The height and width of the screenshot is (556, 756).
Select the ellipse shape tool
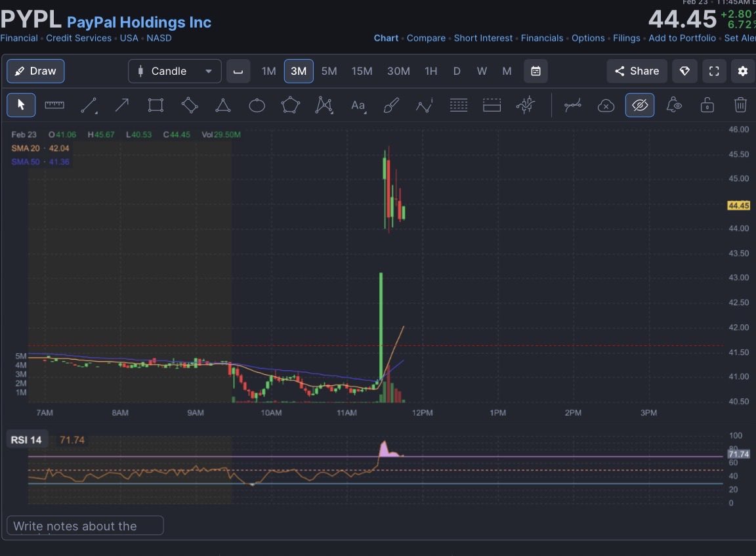pyautogui.click(x=257, y=105)
